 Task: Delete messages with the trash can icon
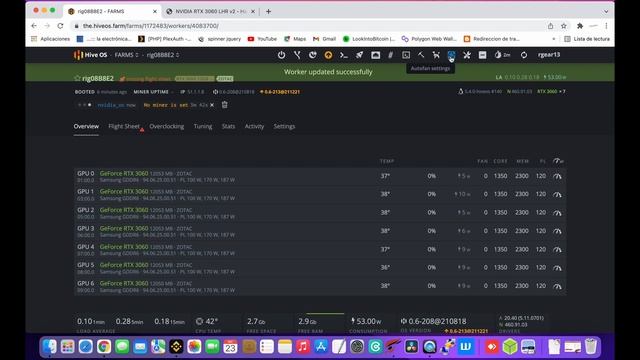[224, 105]
